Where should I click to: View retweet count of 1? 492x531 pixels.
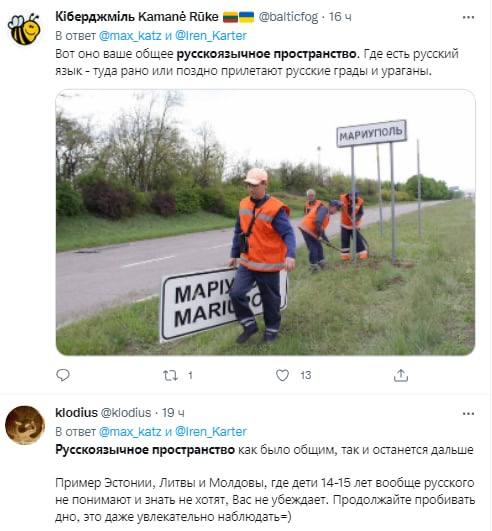pyautogui.click(x=190, y=375)
